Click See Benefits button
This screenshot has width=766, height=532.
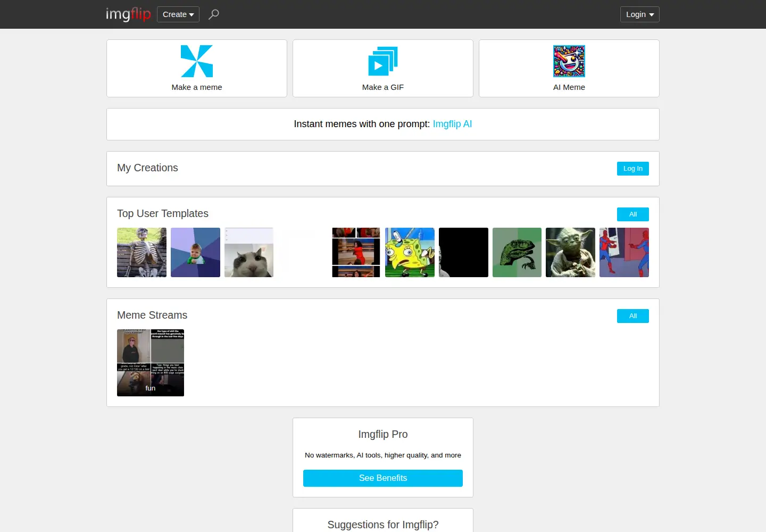383,478
